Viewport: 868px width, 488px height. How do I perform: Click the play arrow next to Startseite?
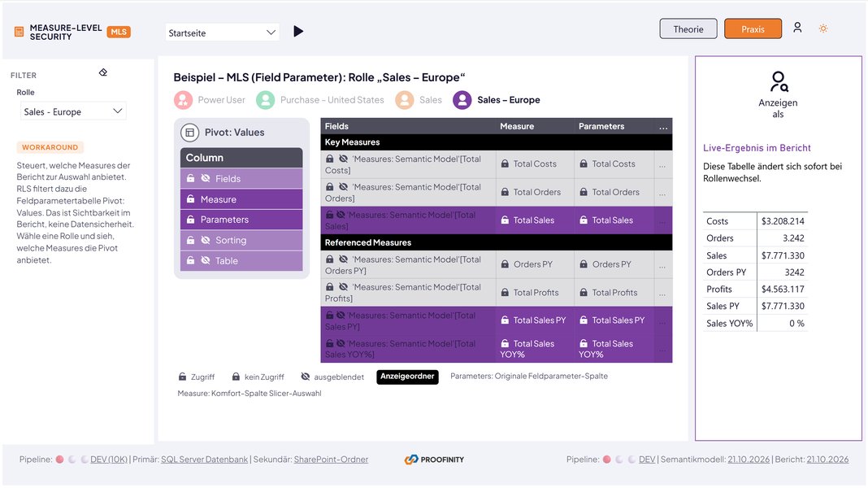[x=298, y=32]
